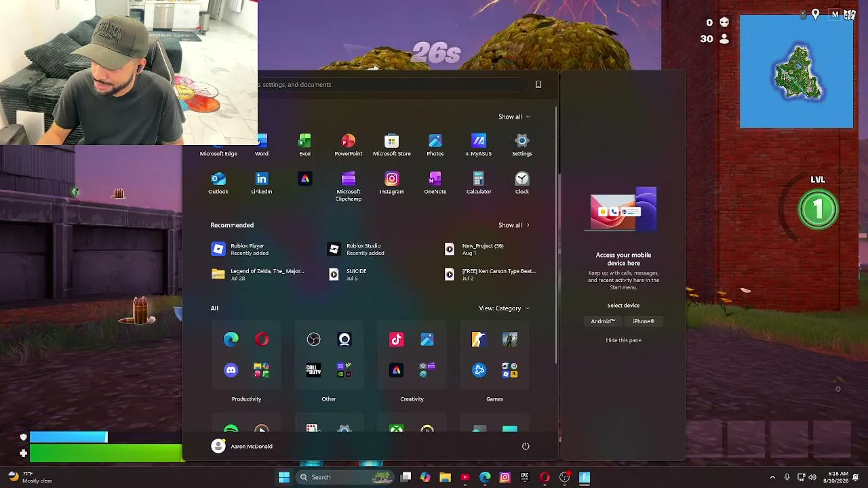Image resolution: width=868 pixels, height=488 pixels.
Task: Open the Microsoft Store app
Action: click(392, 145)
